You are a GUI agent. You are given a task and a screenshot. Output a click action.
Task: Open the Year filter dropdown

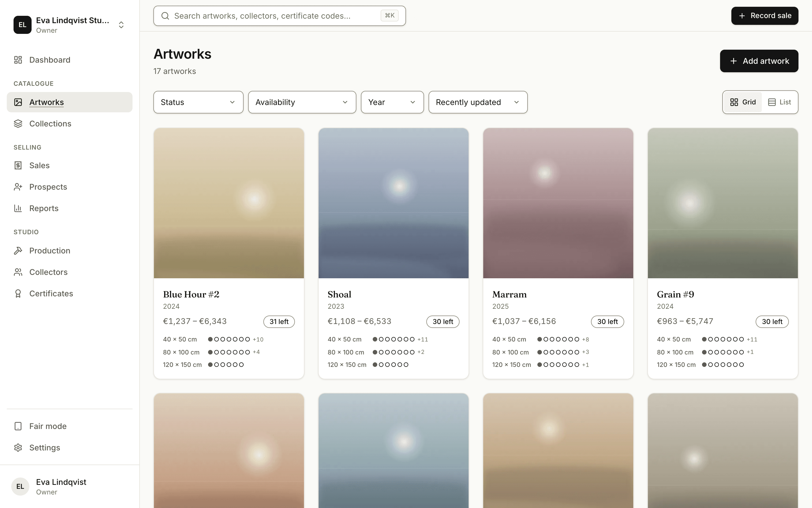pos(392,102)
